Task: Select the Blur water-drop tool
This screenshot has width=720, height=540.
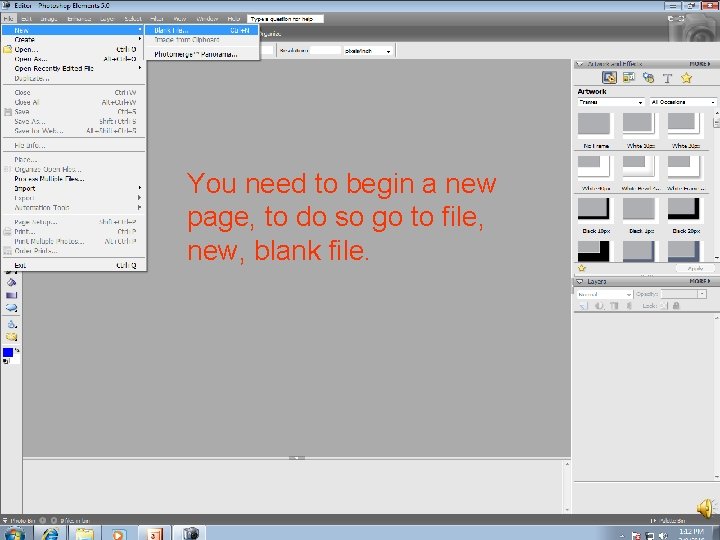Action: [x=11, y=324]
